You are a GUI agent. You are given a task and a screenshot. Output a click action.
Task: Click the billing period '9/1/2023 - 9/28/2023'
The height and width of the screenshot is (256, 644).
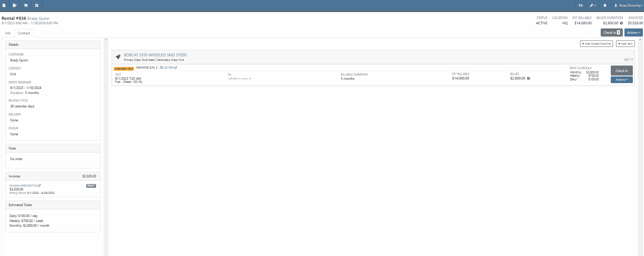[41, 193]
